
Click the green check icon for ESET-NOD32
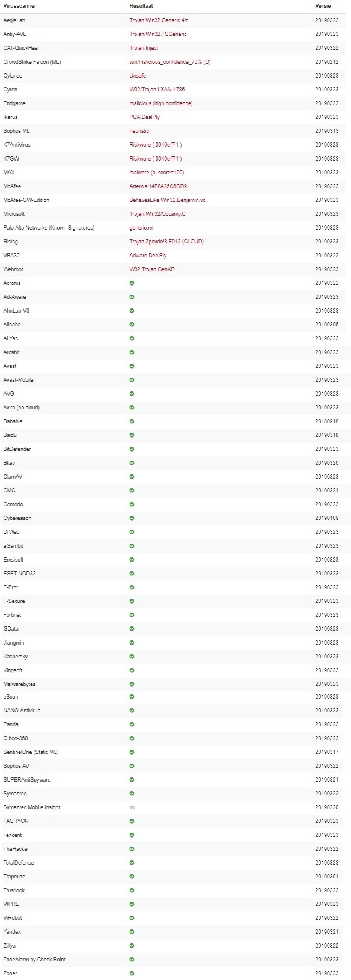[132, 573]
